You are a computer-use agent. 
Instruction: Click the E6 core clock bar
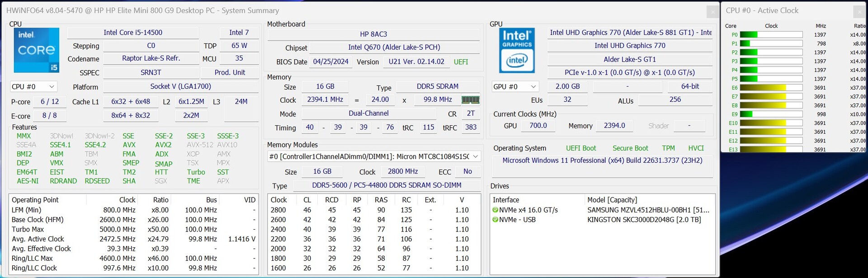click(771, 88)
